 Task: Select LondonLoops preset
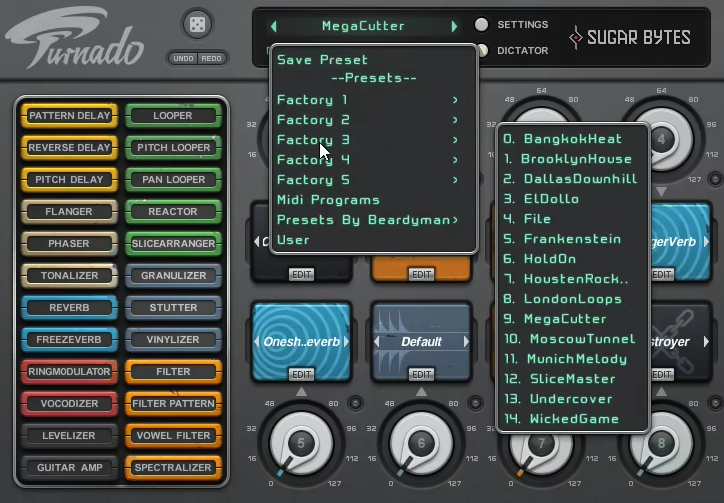(x=562, y=299)
